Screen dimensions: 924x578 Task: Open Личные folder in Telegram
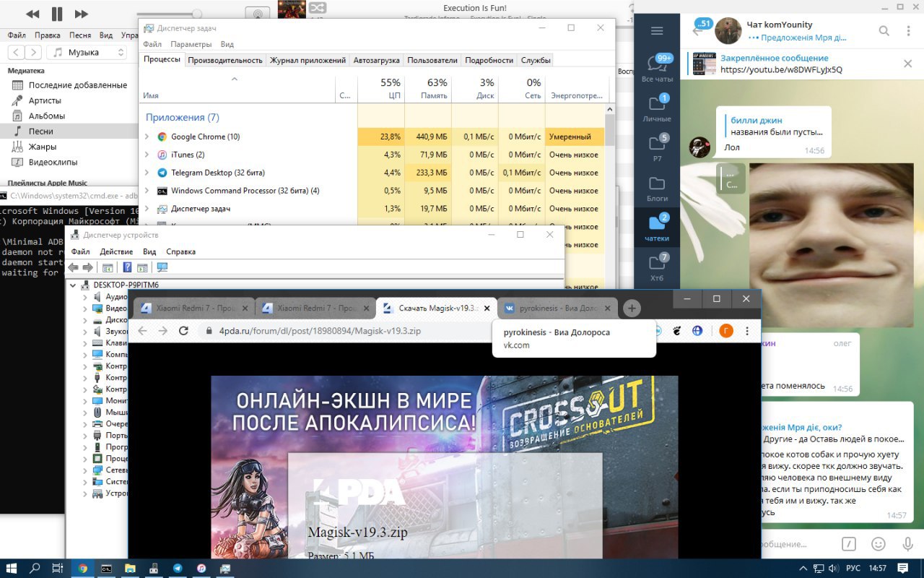(x=657, y=107)
